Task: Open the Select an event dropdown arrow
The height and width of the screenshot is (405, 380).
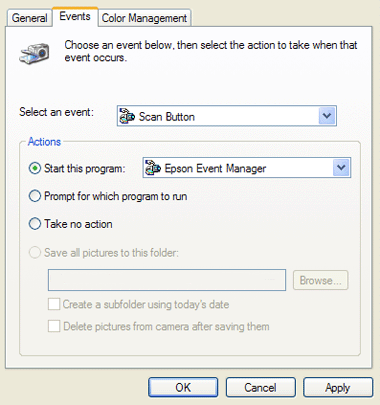Action: coord(327,116)
